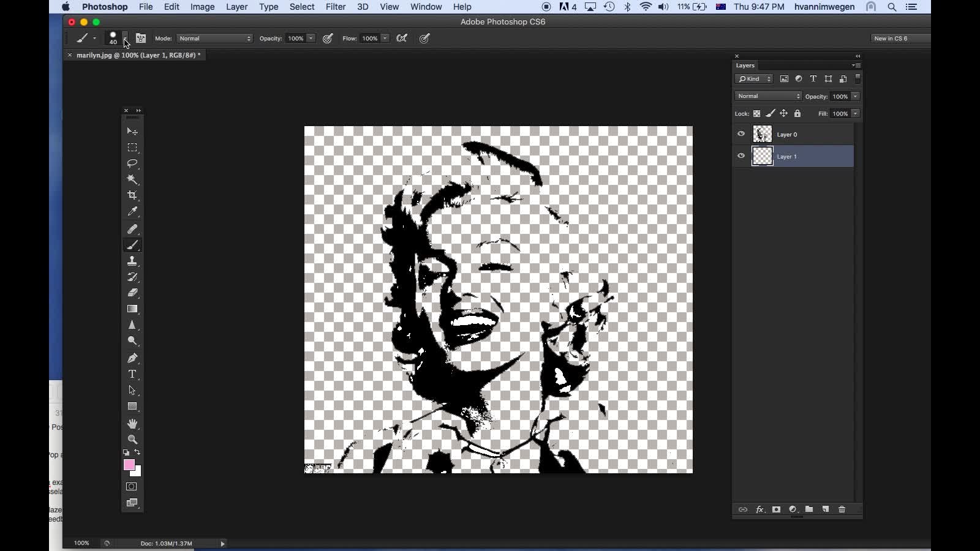The height and width of the screenshot is (551, 980).
Task: Select the Rectangular Marquee tool
Action: tap(132, 148)
